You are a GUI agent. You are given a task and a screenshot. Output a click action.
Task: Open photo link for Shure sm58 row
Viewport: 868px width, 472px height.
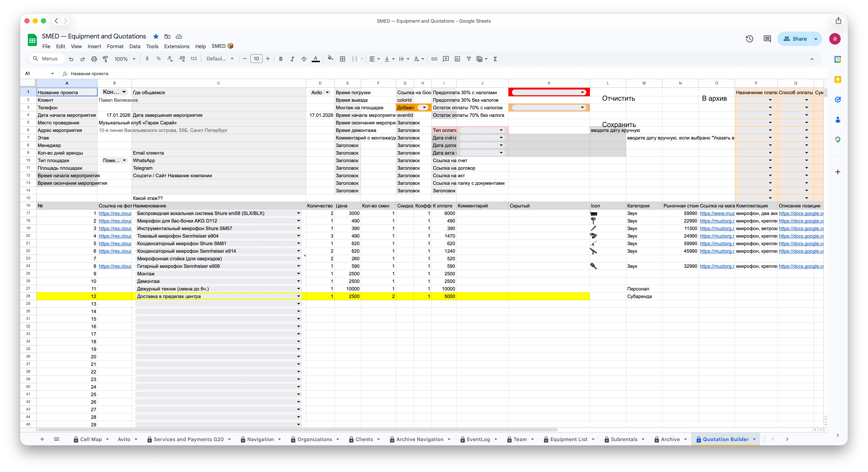pyautogui.click(x=115, y=213)
